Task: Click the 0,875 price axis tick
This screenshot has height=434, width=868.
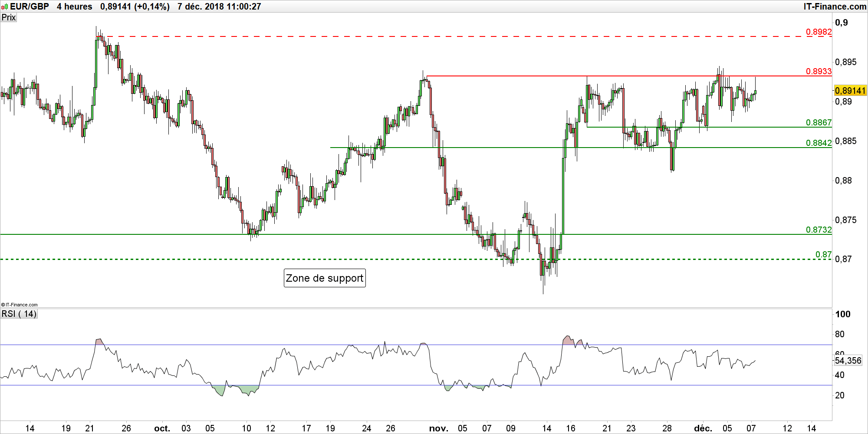Action: pos(846,220)
